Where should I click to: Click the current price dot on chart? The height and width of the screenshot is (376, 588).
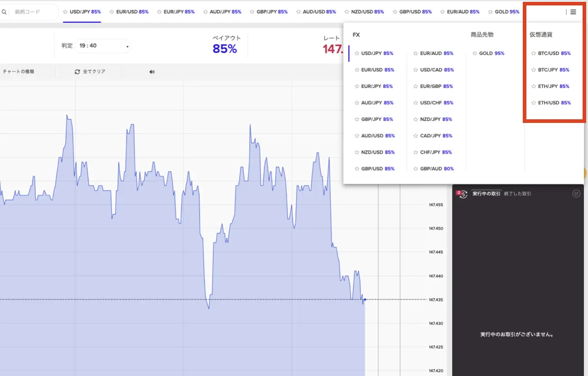[365, 299]
